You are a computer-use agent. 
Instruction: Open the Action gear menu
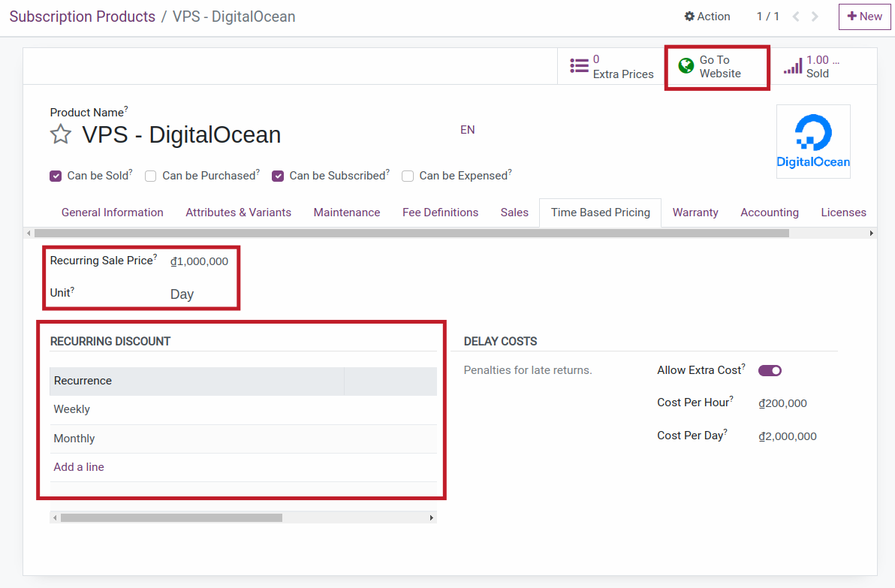click(x=707, y=17)
